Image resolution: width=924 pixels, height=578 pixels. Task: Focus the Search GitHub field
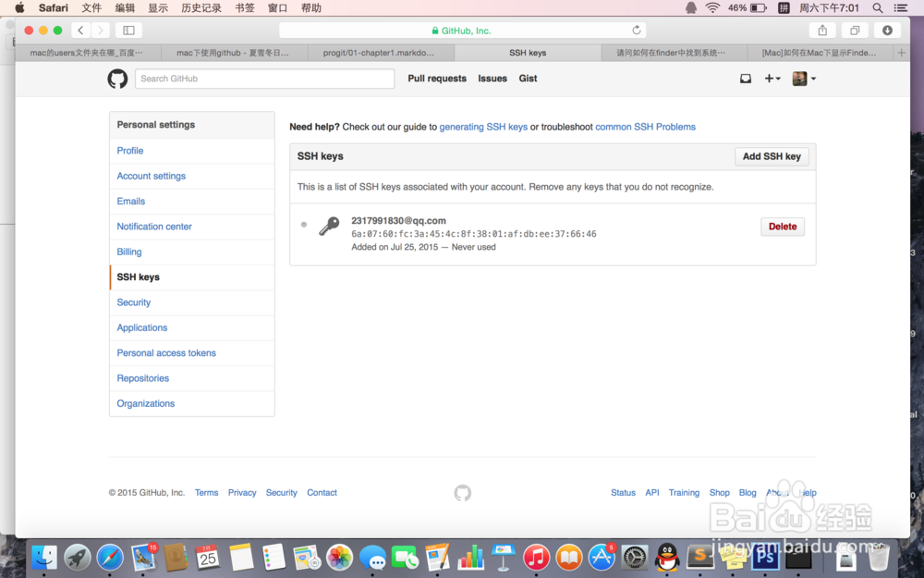tap(264, 79)
